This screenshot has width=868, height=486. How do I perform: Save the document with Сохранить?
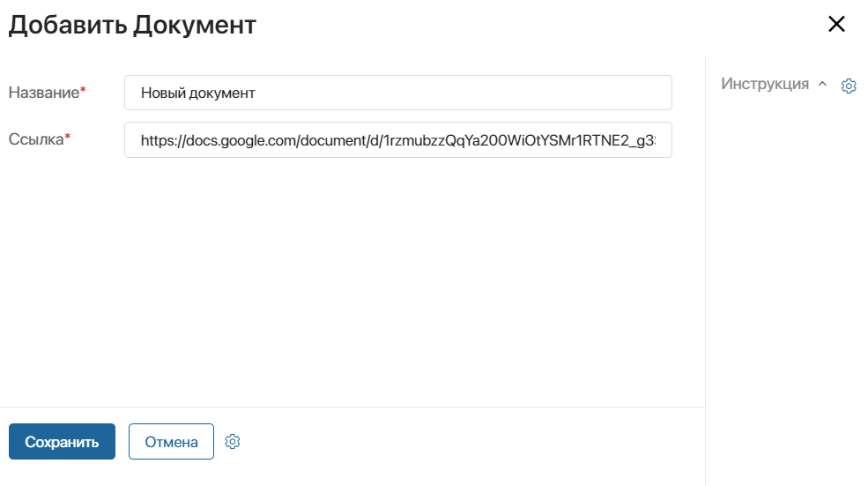[x=62, y=442]
